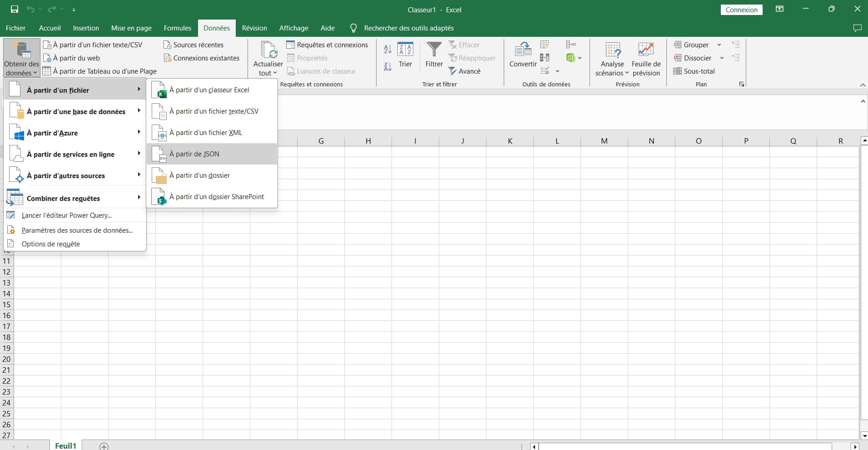Open the Grouper dropdown arrow
Image resolution: width=868 pixels, height=450 pixels.
(x=719, y=45)
